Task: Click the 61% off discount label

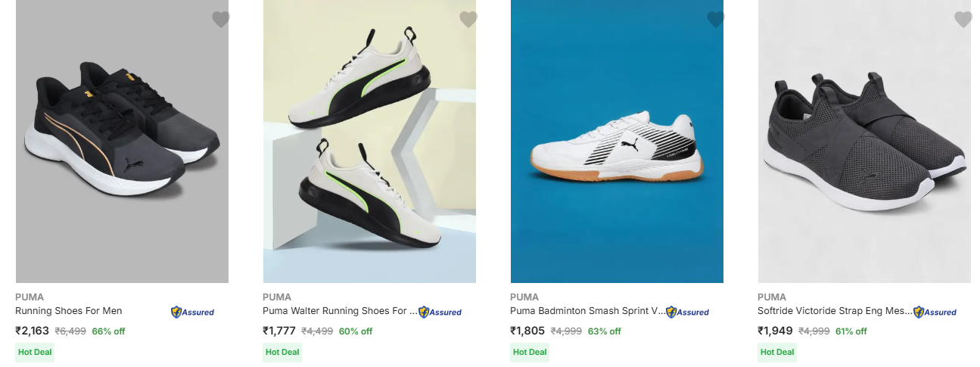Action: [x=851, y=331]
